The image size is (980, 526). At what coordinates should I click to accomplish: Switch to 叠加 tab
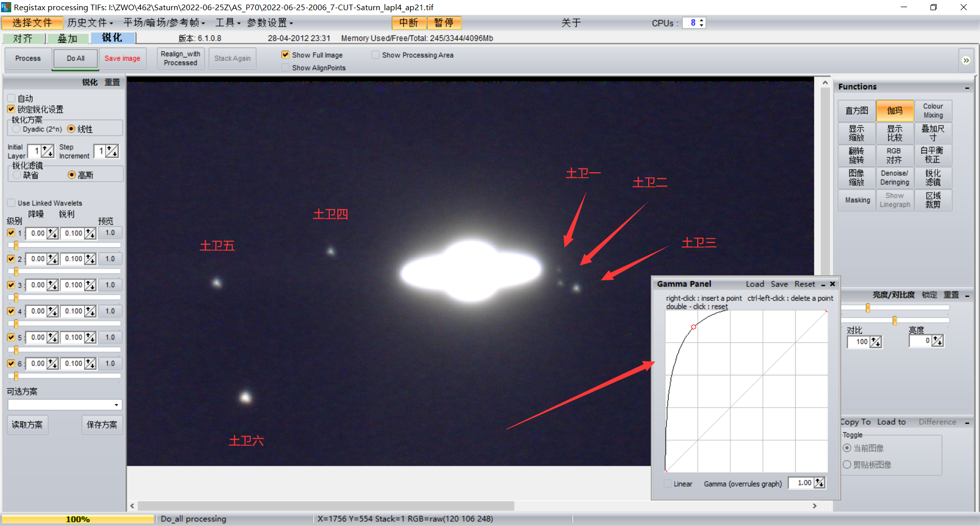coord(67,38)
